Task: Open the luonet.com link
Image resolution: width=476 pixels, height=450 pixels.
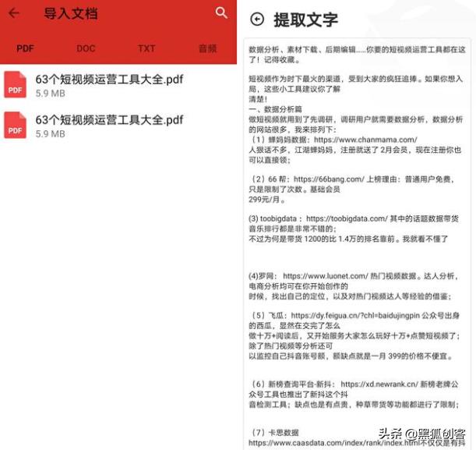Action: 326,276
